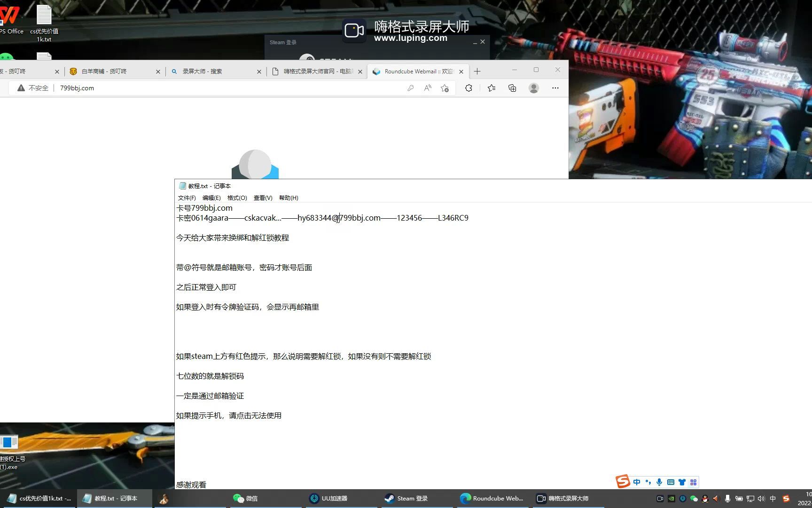
Task: Close the Steam 登录 window
Action: tap(483, 42)
